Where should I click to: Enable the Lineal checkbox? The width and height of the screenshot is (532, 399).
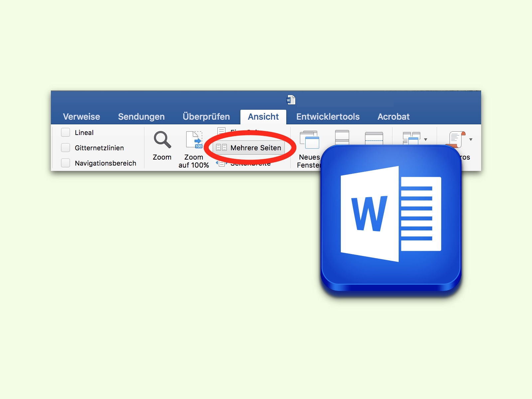coord(66,132)
